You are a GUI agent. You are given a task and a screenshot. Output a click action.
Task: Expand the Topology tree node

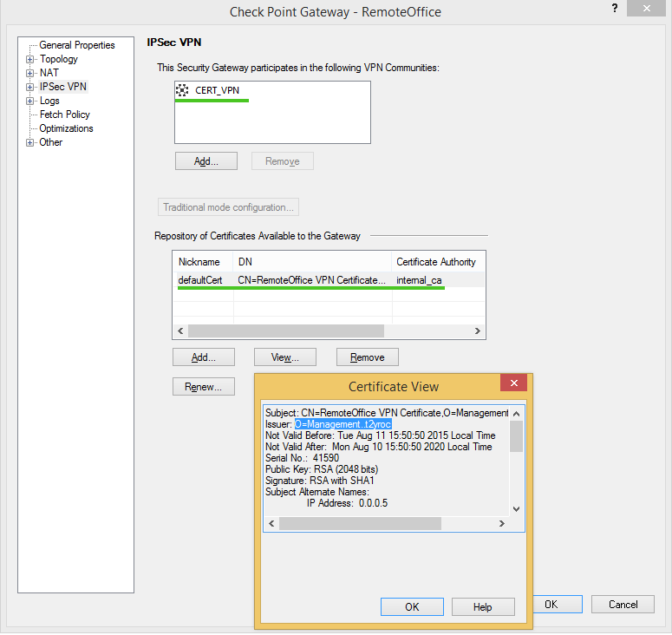tap(29, 59)
